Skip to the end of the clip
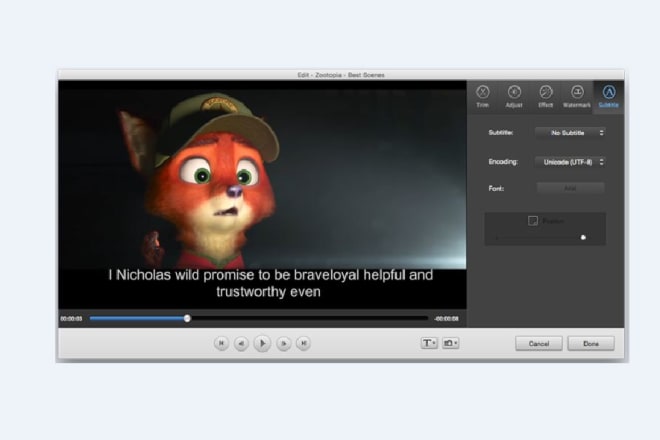The image size is (660, 440). (303, 343)
